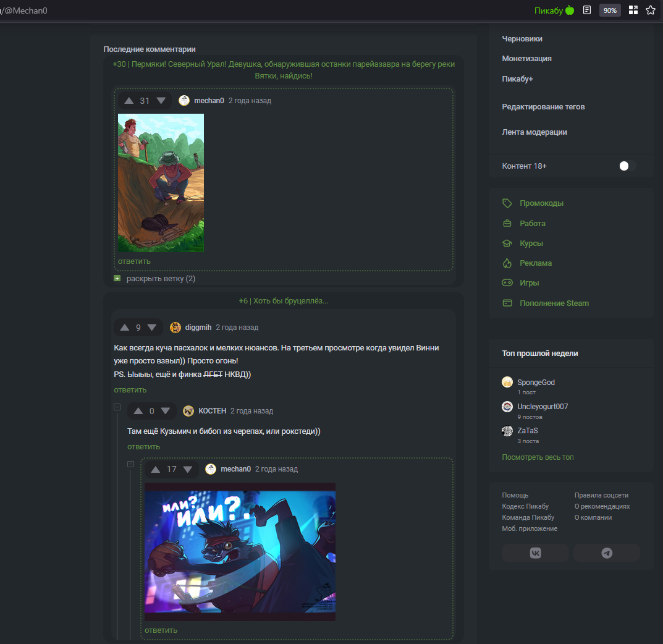Image resolution: width=663 pixels, height=644 pixels.
Task: Expand the branch with plus icon
Action: click(117, 278)
